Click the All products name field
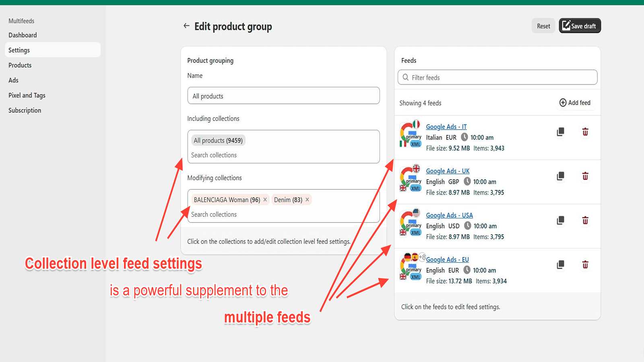The image size is (644, 362). [283, 96]
